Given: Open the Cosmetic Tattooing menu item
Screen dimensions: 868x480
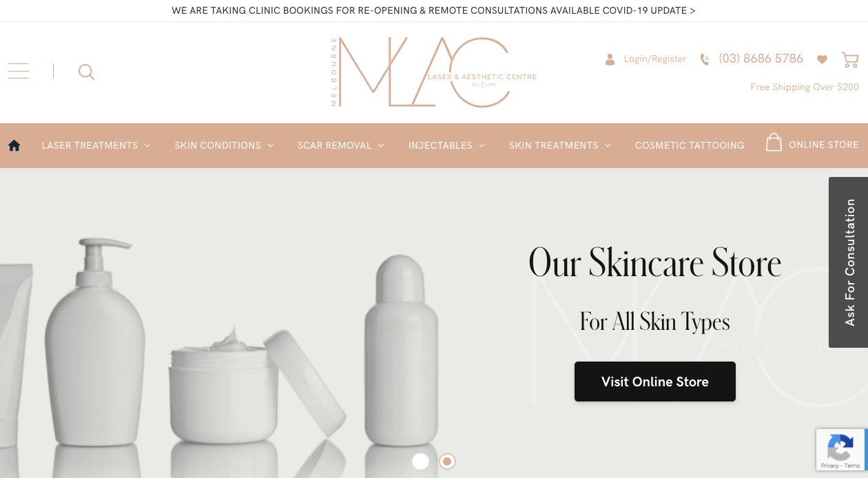Looking at the screenshot, I should click(x=690, y=145).
